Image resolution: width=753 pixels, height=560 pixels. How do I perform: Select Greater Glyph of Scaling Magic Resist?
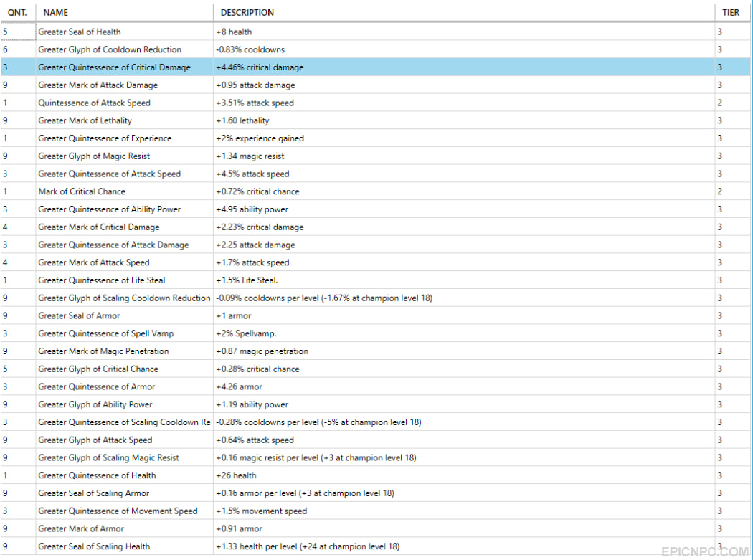(375, 457)
